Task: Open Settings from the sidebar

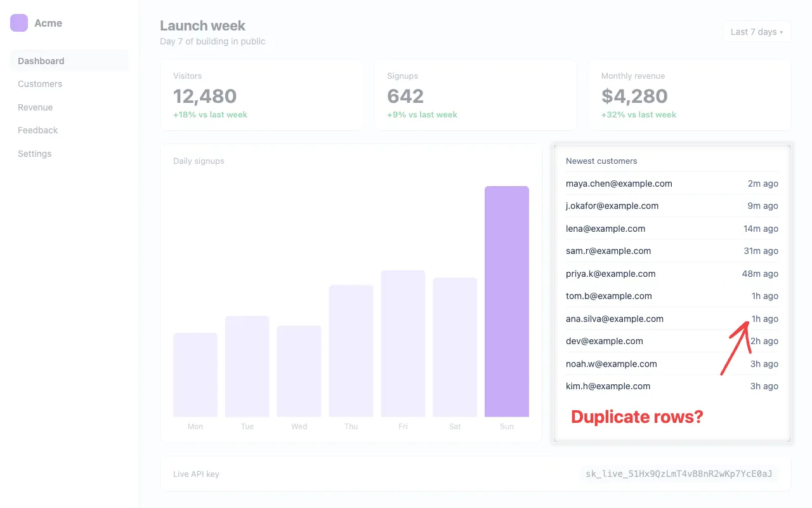Action: click(70, 154)
